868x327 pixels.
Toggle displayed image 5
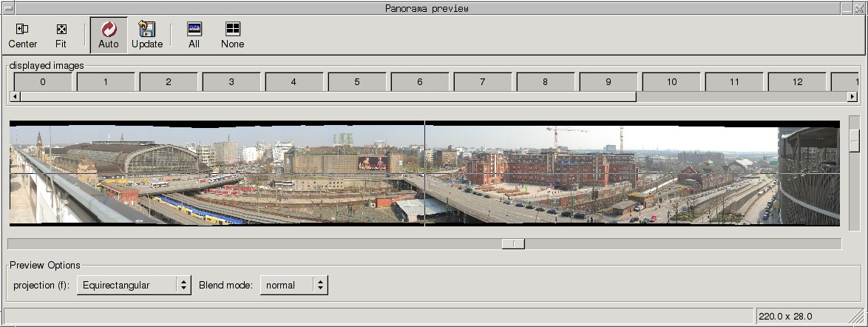pos(356,81)
